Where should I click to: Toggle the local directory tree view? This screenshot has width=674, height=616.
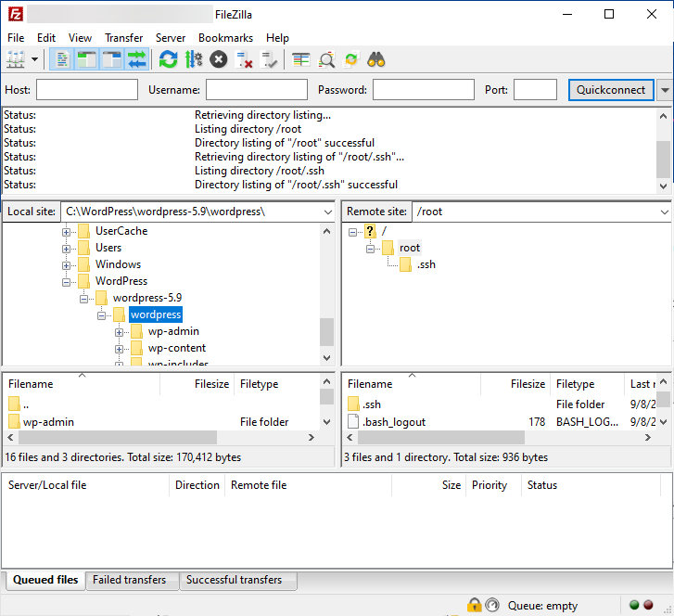[87, 60]
